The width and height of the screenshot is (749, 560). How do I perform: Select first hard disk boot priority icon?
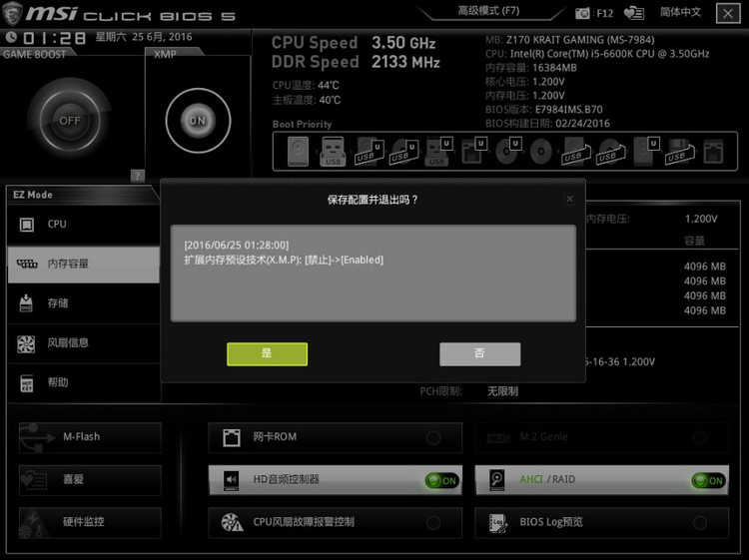298,152
